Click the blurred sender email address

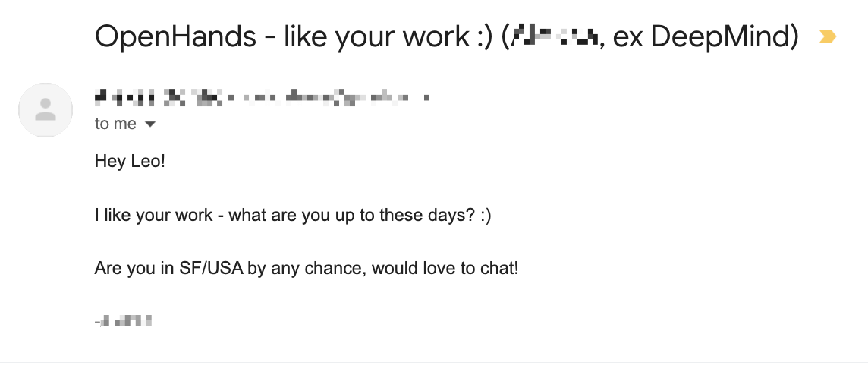tap(329, 98)
